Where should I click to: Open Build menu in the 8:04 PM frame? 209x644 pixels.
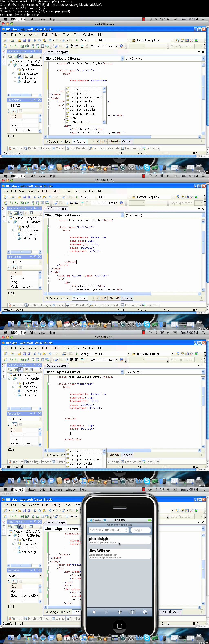point(45,191)
